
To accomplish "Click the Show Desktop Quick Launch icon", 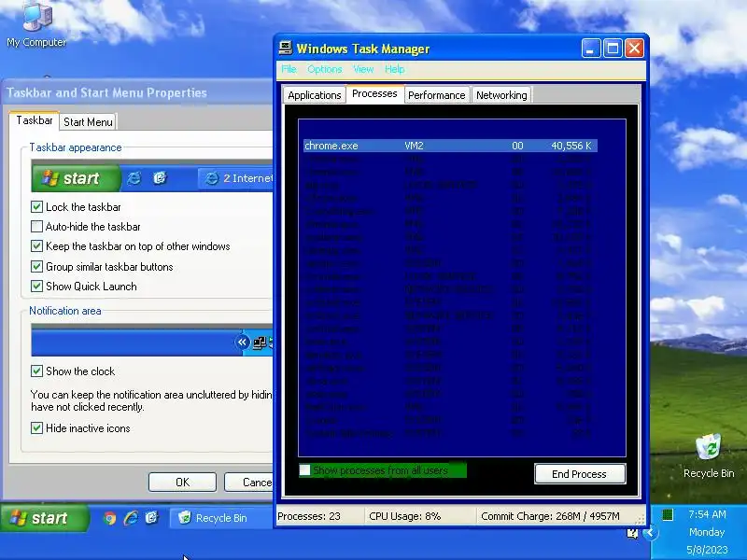I will 151,518.
